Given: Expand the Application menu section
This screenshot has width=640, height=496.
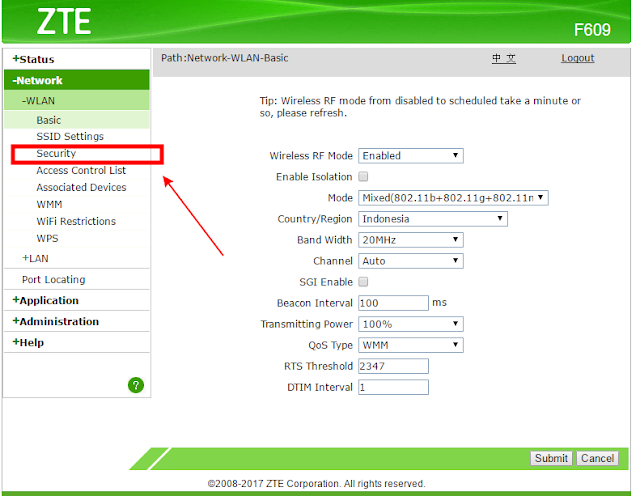Looking at the screenshot, I should pyautogui.click(x=45, y=300).
